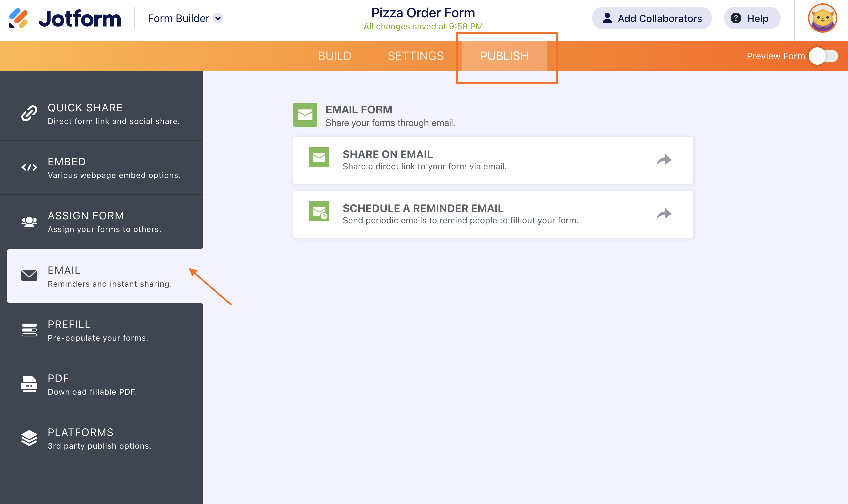Open the SETTINGS tab

pyautogui.click(x=415, y=56)
